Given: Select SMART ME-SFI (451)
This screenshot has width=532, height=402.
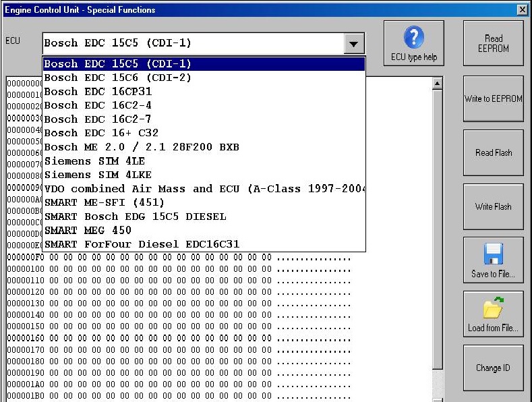Looking at the screenshot, I should tap(204, 203).
